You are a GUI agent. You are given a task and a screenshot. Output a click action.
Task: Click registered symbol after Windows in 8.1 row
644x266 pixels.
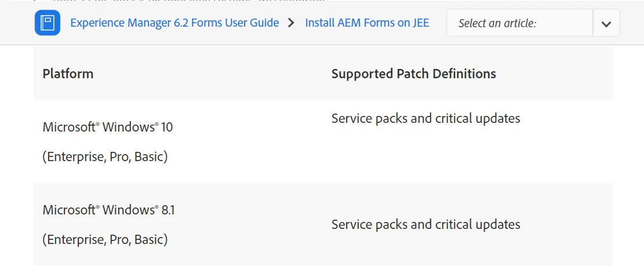pyautogui.click(x=157, y=207)
